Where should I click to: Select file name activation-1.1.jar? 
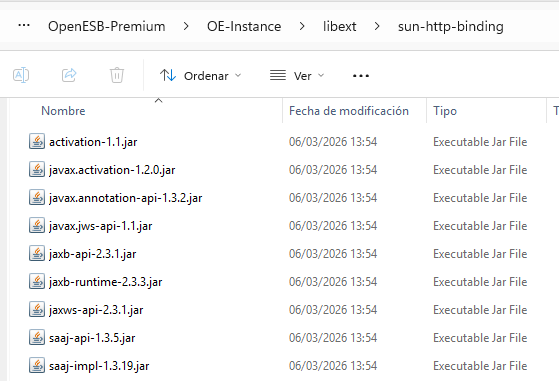93,142
